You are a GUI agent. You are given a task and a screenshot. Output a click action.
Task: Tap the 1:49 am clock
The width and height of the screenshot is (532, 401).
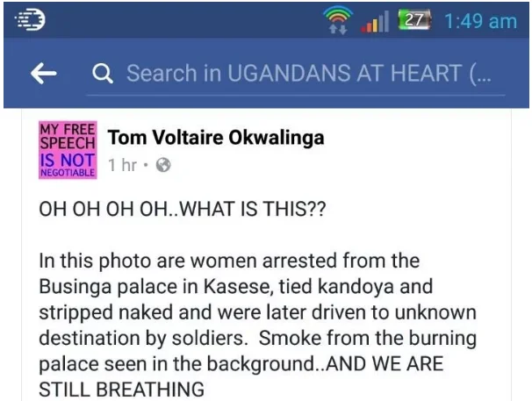click(481, 21)
